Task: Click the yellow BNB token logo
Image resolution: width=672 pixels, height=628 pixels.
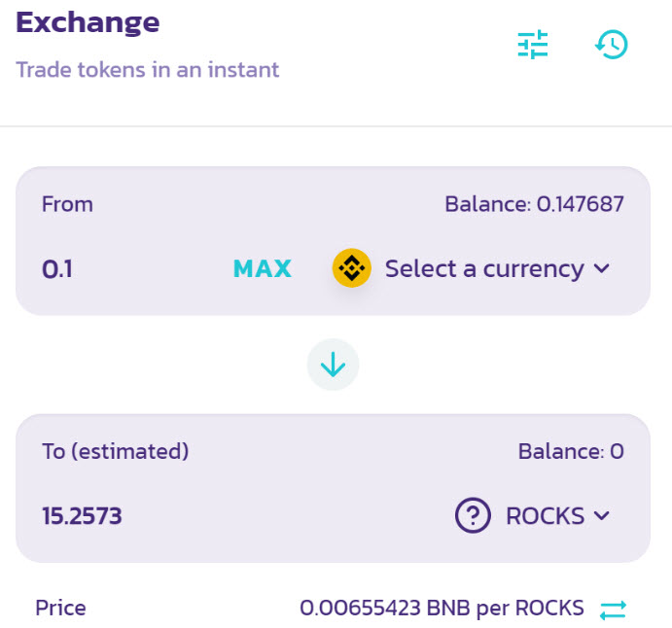Action: tap(352, 268)
